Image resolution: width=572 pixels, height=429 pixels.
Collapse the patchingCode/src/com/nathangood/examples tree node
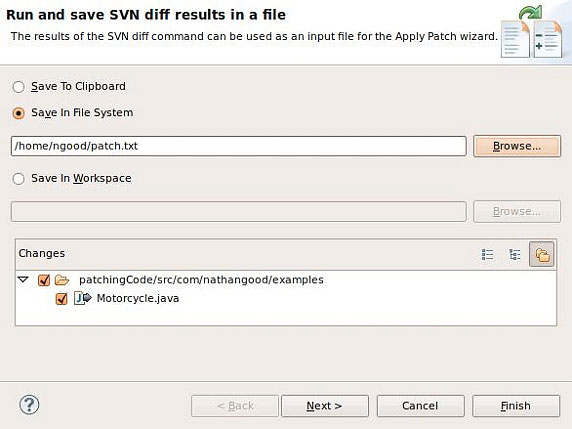23,280
